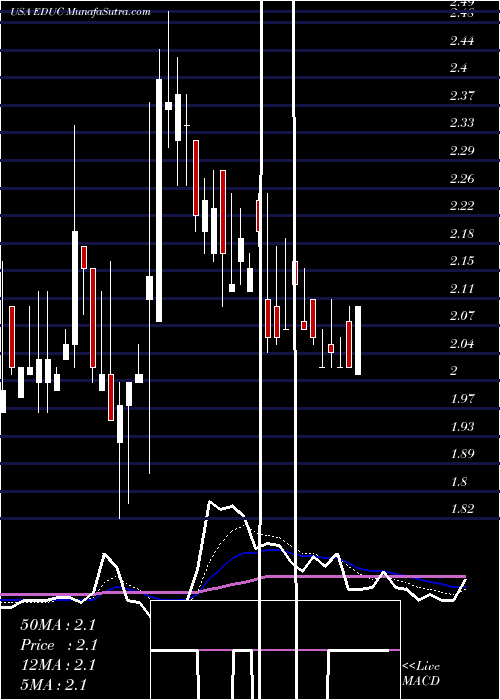This screenshot has width=500, height=700.
Task: Click the 5MA : 2.1 label
Action: tap(53, 685)
